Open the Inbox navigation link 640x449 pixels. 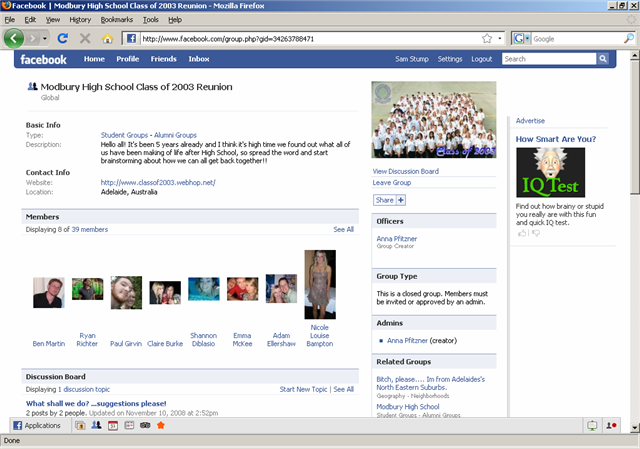coord(199,59)
